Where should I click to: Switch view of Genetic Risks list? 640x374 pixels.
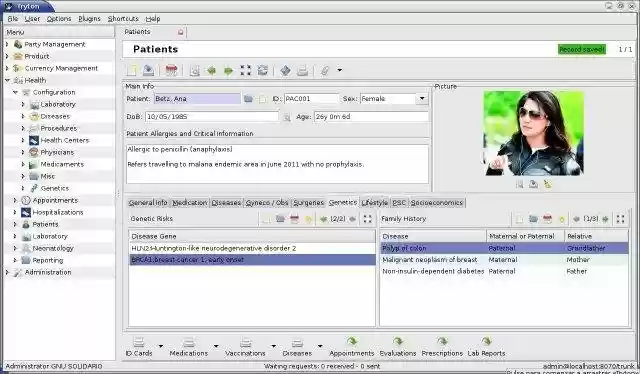(367, 219)
